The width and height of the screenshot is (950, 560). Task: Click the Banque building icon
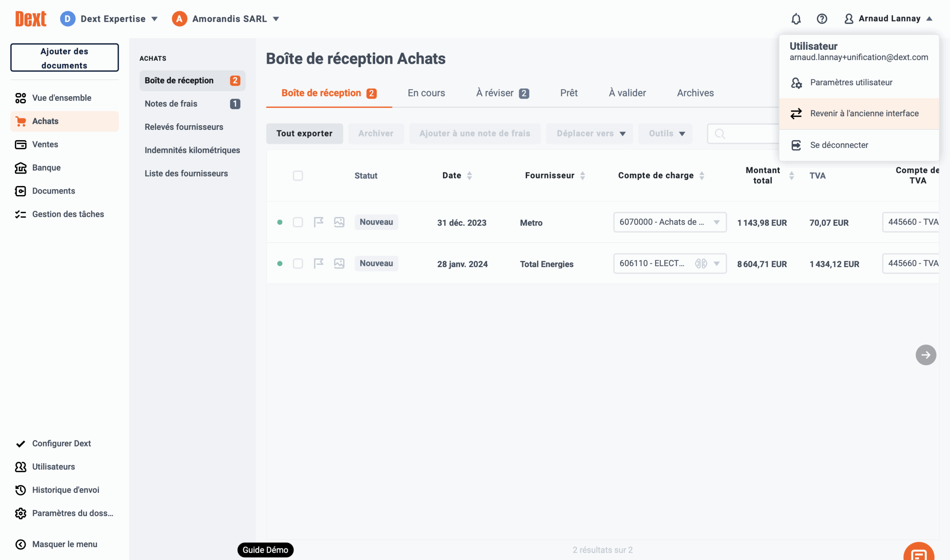tap(20, 168)
